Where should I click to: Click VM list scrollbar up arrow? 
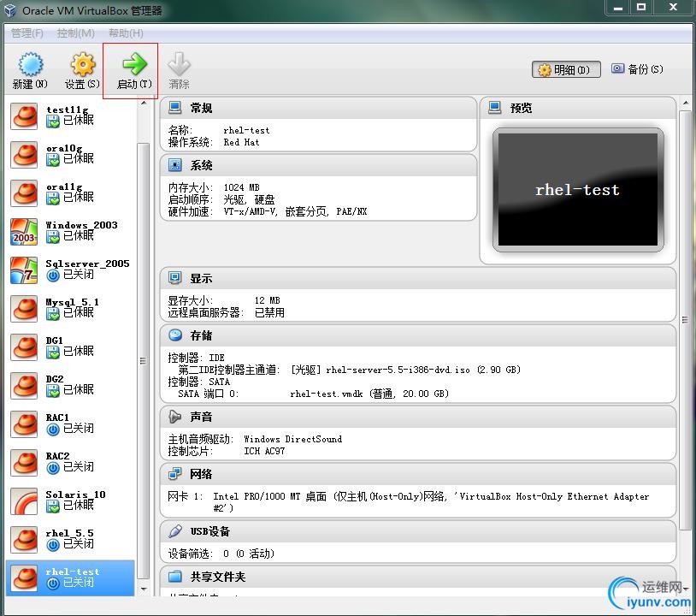[144, 103]
